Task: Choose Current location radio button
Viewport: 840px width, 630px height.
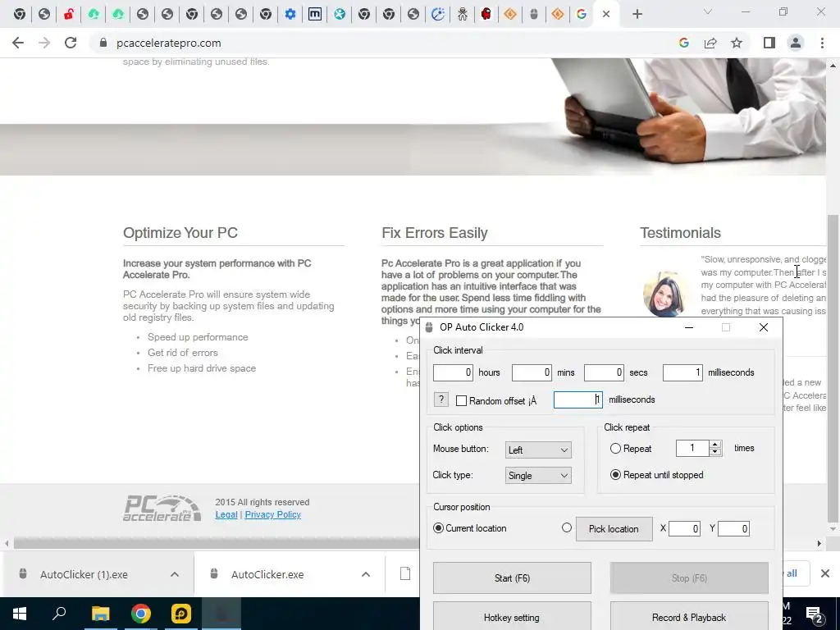Action: click(x=438, y=528)
